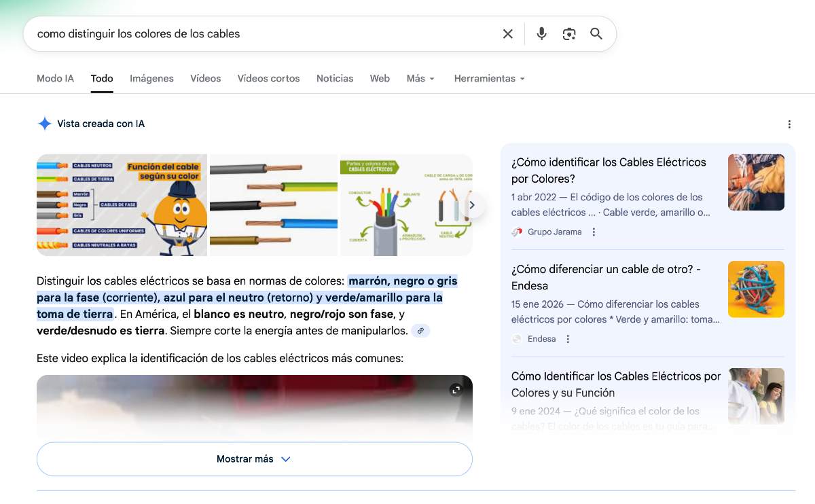Click the microphone voice search icon
This screenshot has width=815, height=504.
541,33
